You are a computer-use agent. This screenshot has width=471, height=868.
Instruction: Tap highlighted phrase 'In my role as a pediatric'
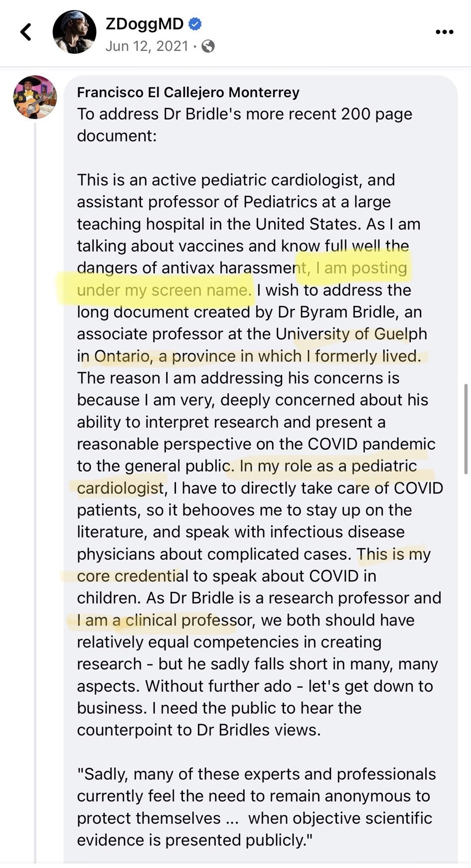(x=328, y=466)
